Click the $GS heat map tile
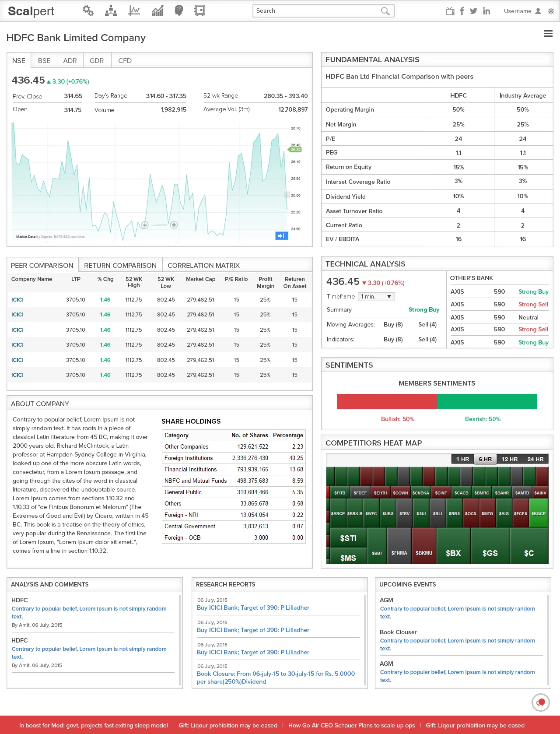Viewport: 560px width, 734px height. 490,546
